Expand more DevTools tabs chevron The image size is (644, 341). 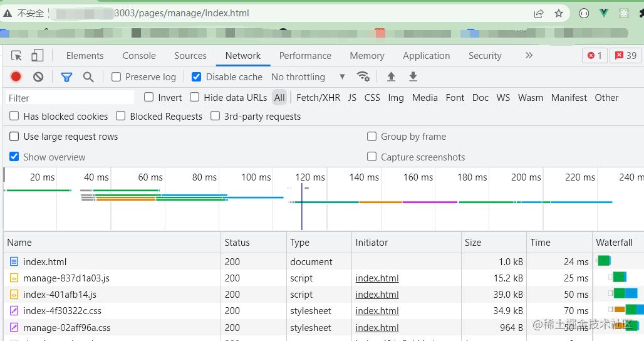coord(529,56)
